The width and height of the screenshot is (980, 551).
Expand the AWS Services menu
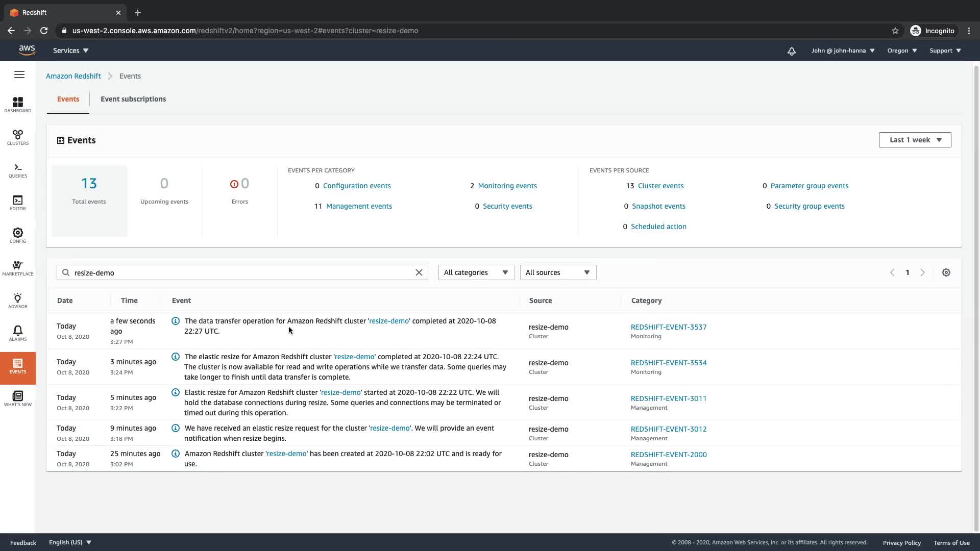(70, 51)
